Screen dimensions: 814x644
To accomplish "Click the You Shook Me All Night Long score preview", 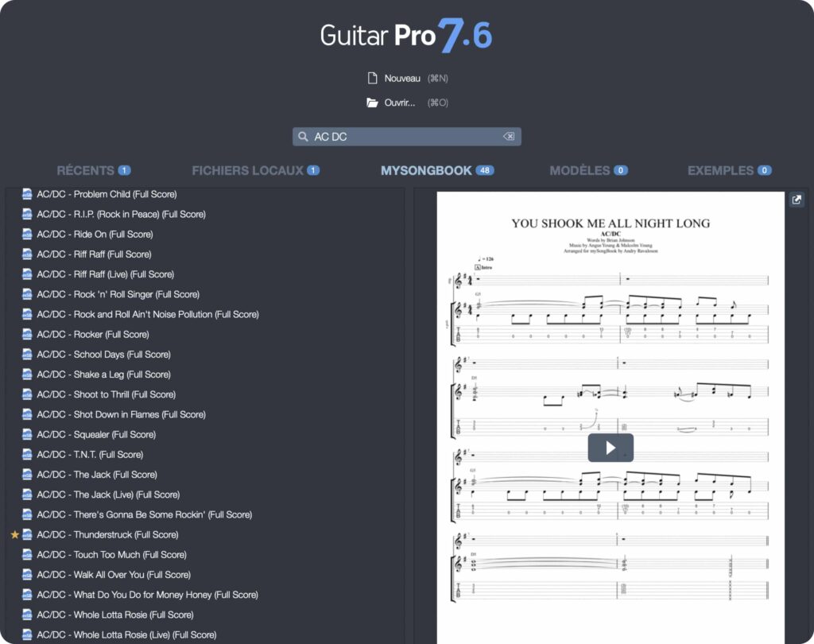I will pyautogui.click(x=610, y=417).
